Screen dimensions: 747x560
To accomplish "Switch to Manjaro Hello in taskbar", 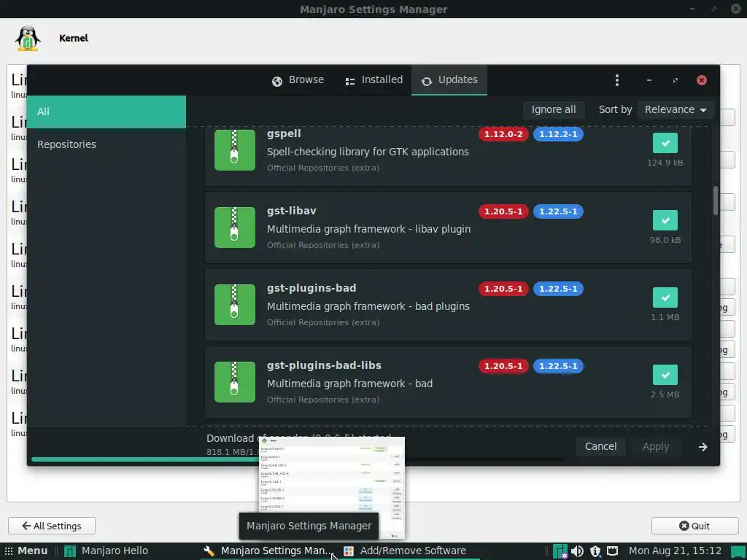I will [107, 551].
